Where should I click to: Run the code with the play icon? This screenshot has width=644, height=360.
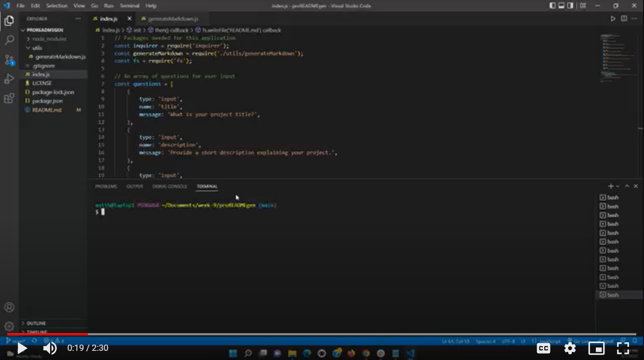pos(613,19)
